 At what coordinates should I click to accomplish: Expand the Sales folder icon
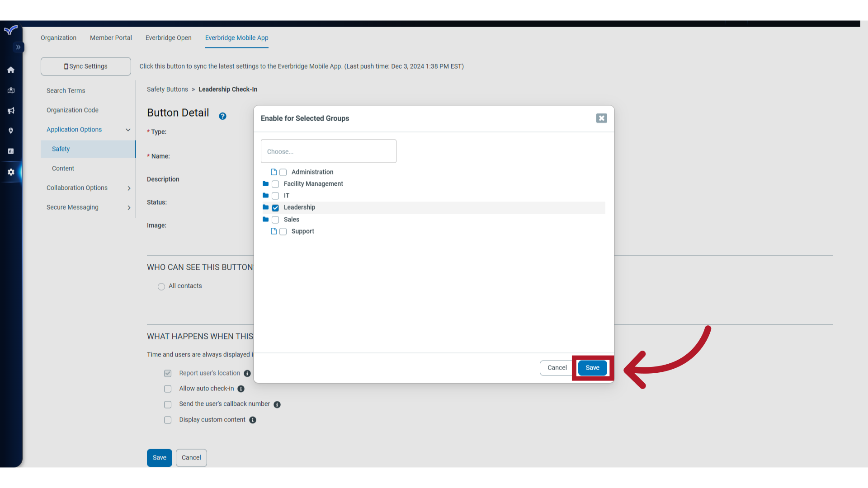pyautogui.click(x=266, y=219)
